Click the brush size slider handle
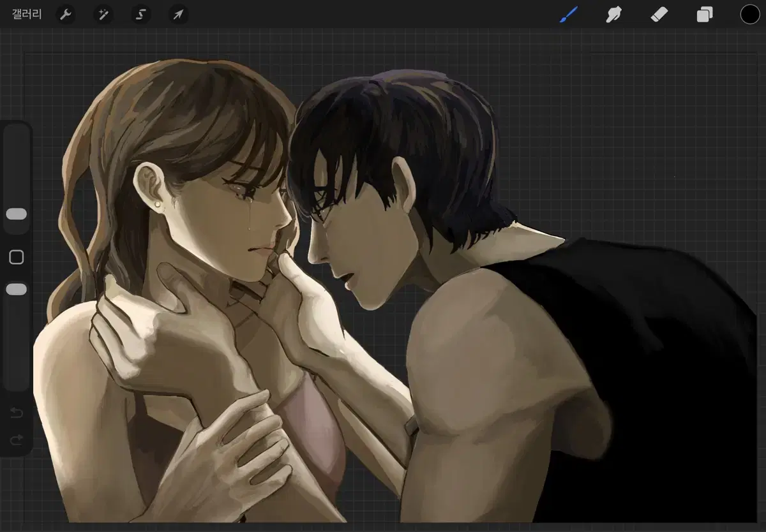766x532 pixels. pyautogui.click(x=17, y=214)
